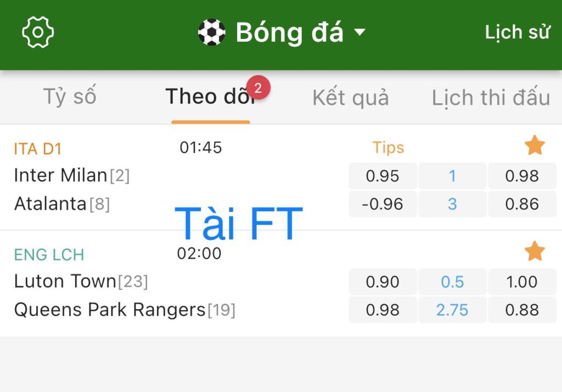Click the -0.96 odds cell for Atalanta
This screenshot has width=562, height=392.
[383, 204]
